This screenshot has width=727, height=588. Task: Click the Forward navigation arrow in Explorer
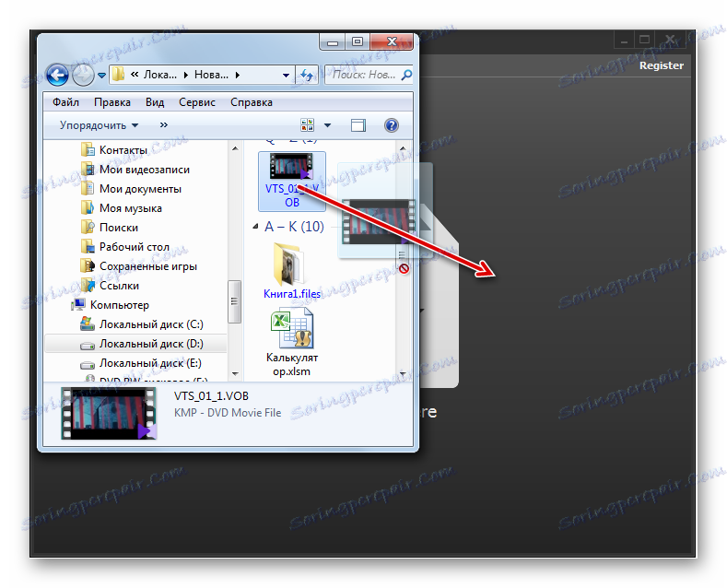(84, 75)
